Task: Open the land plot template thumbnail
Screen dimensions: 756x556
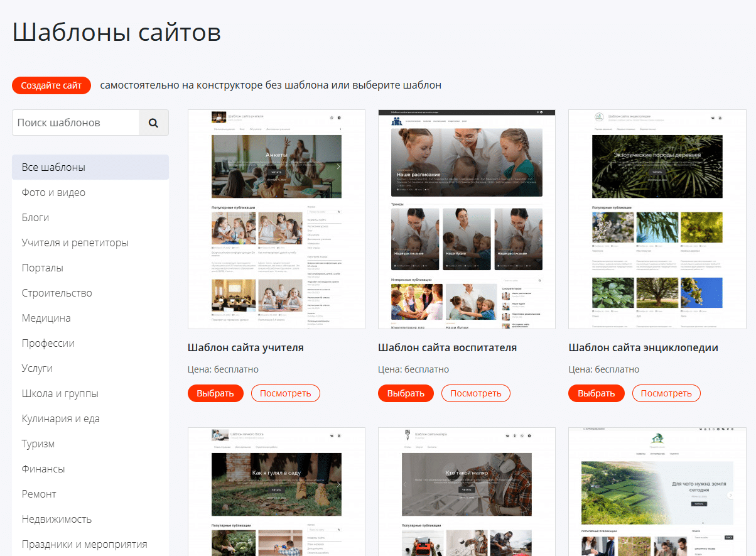Action: tap(657, 491)
